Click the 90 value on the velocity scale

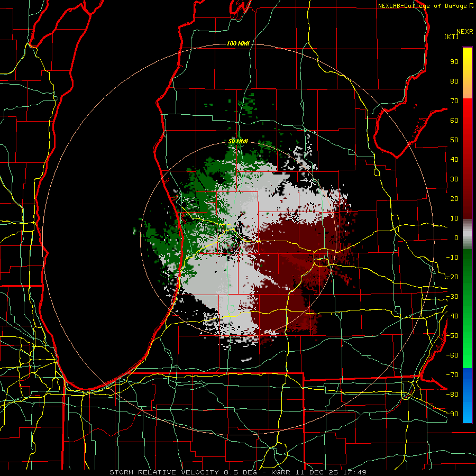[x=454, y=62]
